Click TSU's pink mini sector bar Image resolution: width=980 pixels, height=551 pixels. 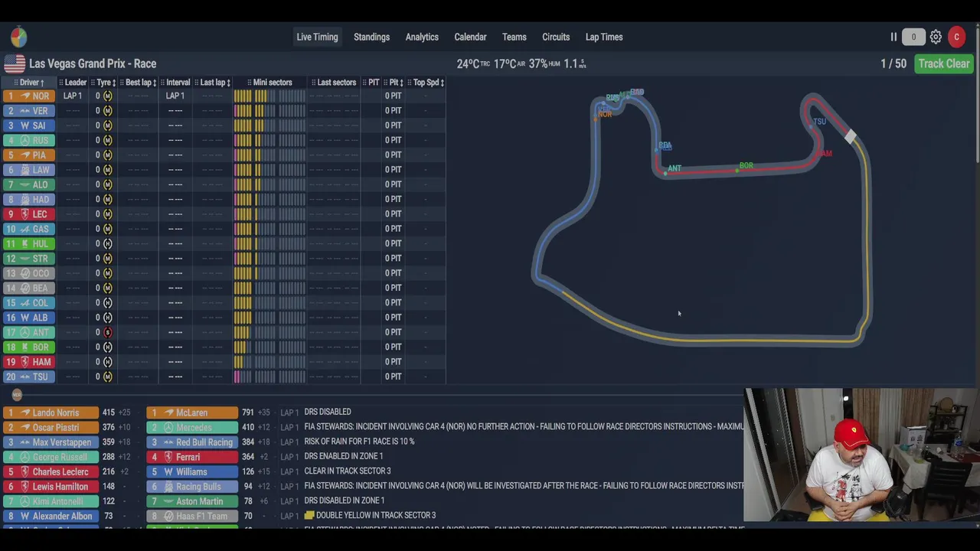pyautogui.click(x=237, y=377)
